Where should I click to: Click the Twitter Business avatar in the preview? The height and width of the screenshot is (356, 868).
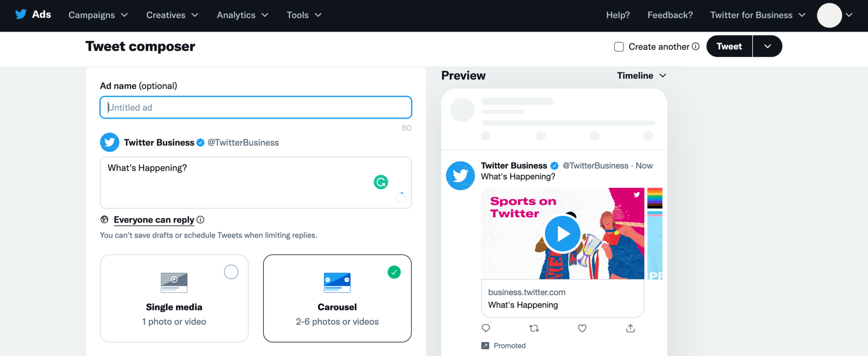[460, 176]
